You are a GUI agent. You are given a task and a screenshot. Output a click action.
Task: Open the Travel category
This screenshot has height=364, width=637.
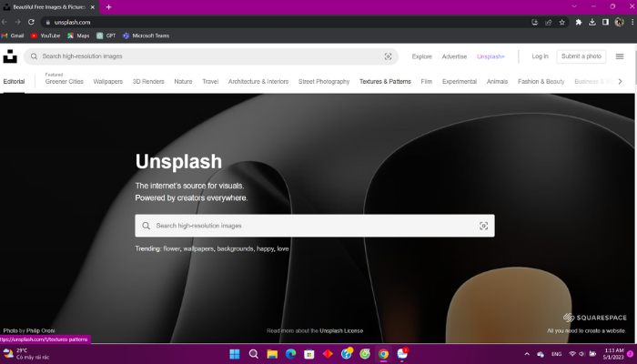pos(210,82)
